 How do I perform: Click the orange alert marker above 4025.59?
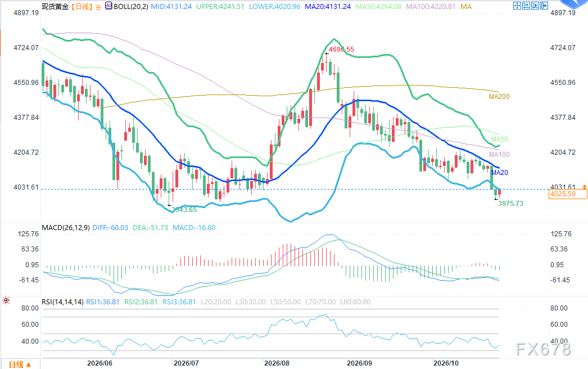coord(584,187)
